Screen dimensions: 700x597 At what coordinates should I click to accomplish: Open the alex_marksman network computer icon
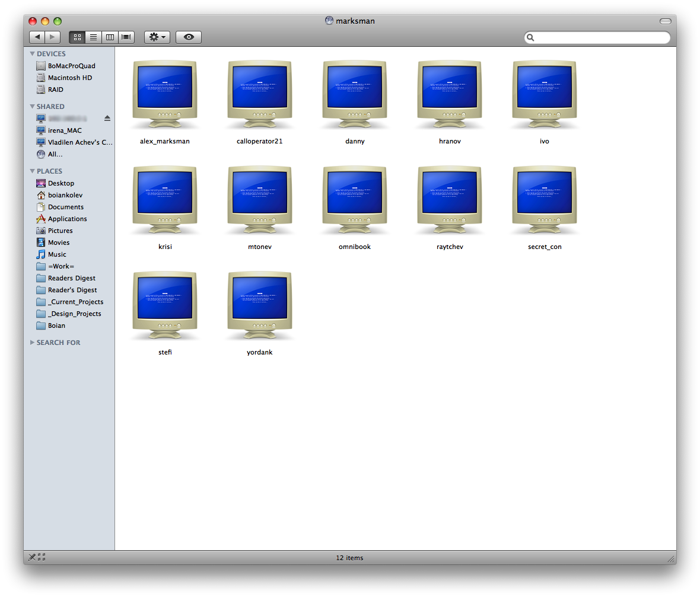pyautogui.click(x=164, y=94)
